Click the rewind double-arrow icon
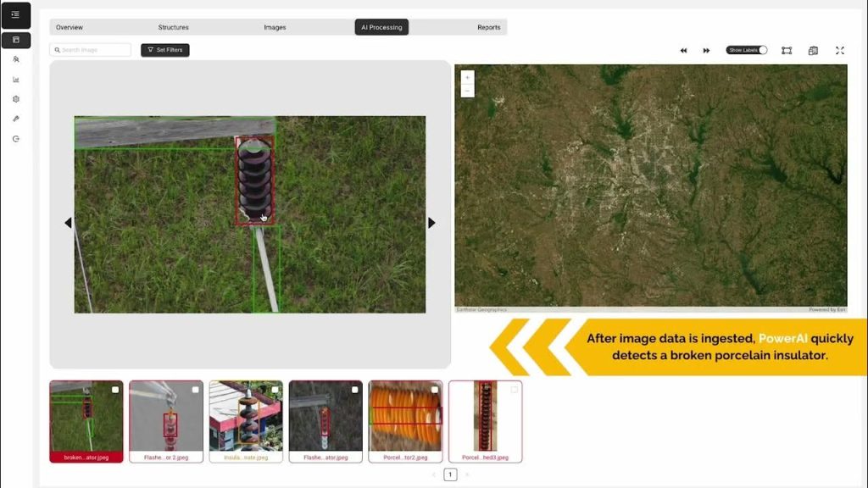This screenshot has width=868, height=488. tap(683, 51)
